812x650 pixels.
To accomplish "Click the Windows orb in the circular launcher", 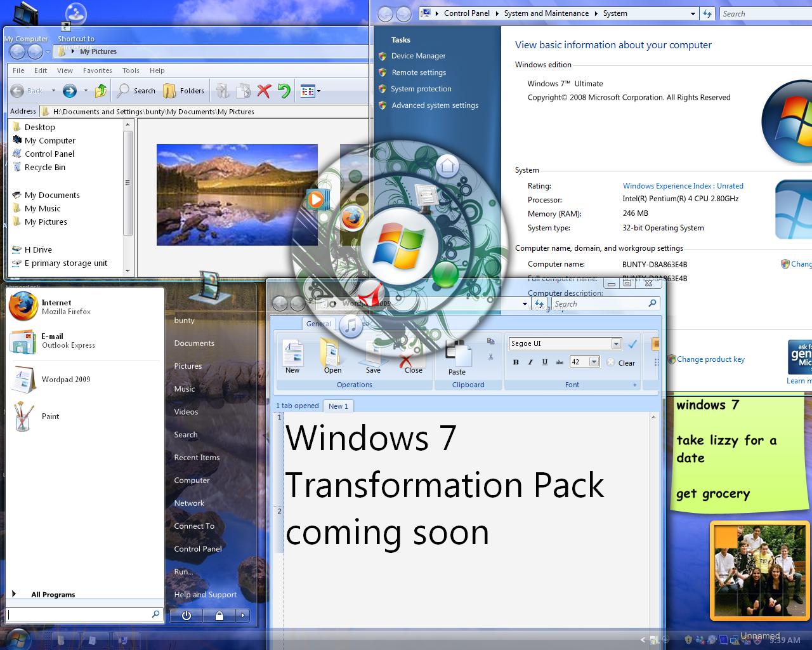I will point(400,244).
